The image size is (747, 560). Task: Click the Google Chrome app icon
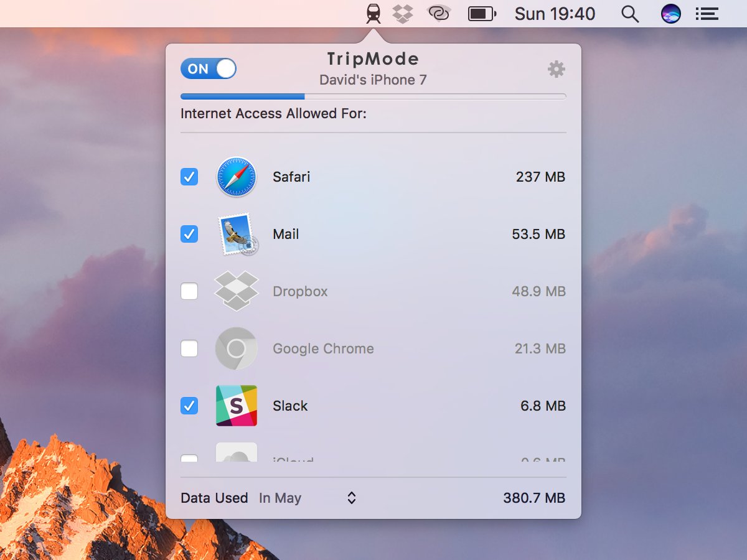237,348
